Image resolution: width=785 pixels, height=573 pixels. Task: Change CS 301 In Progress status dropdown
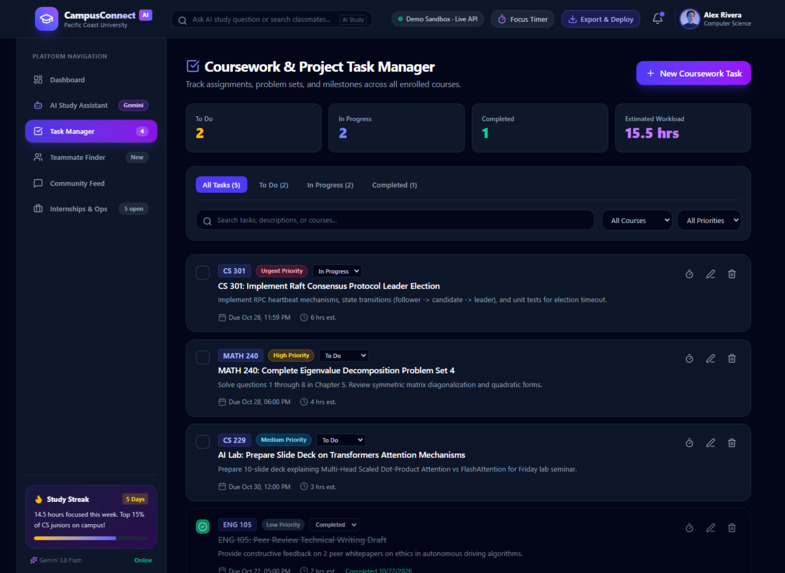coord(337,271)
